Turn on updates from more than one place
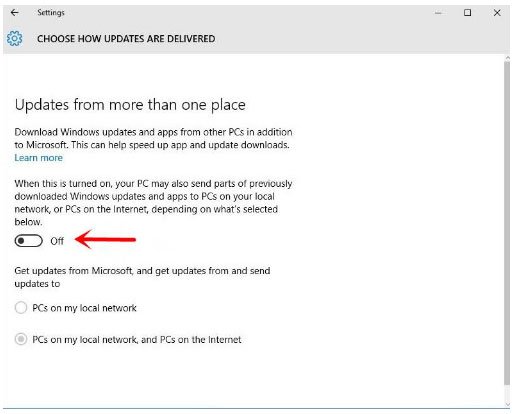Viewport: 515px width, 414px height. [x=29, y=241]
